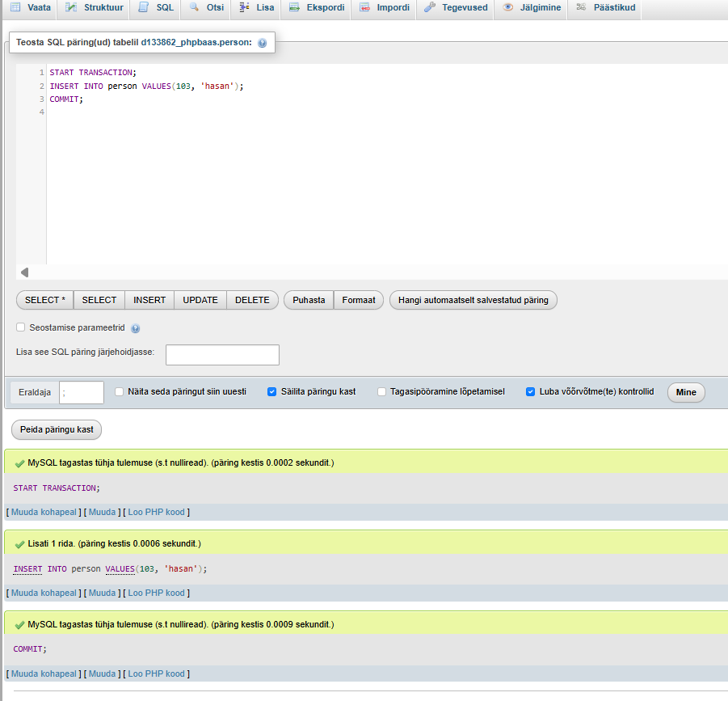Click the START TRANSACTION; result query text
The height and width of the screenshot is (701, 728).
57,488
